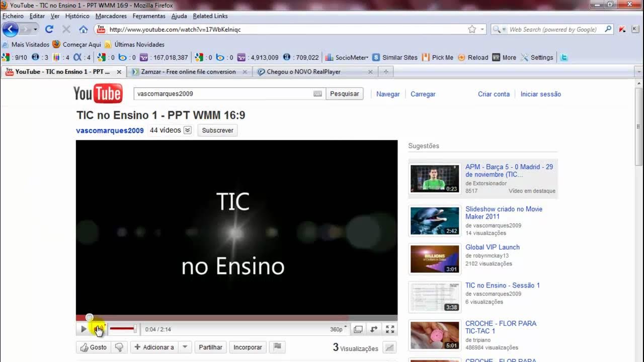
Task: Click the Twitter bird toolbar icon
Action: click(x=564, y=57)
